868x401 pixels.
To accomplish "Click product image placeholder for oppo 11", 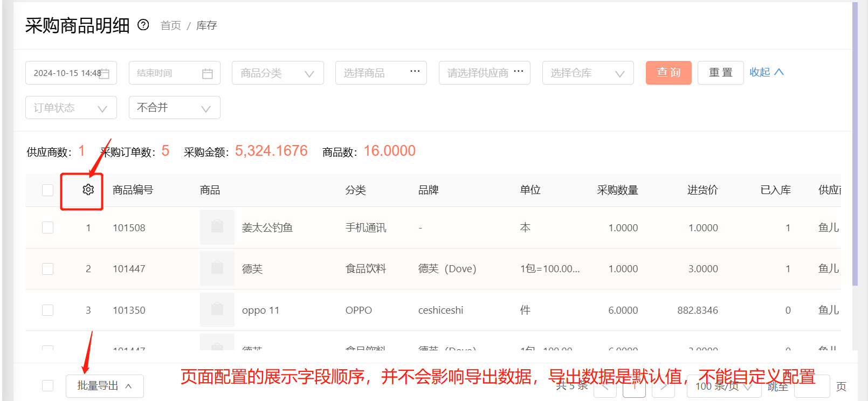I will coord(217,310).
